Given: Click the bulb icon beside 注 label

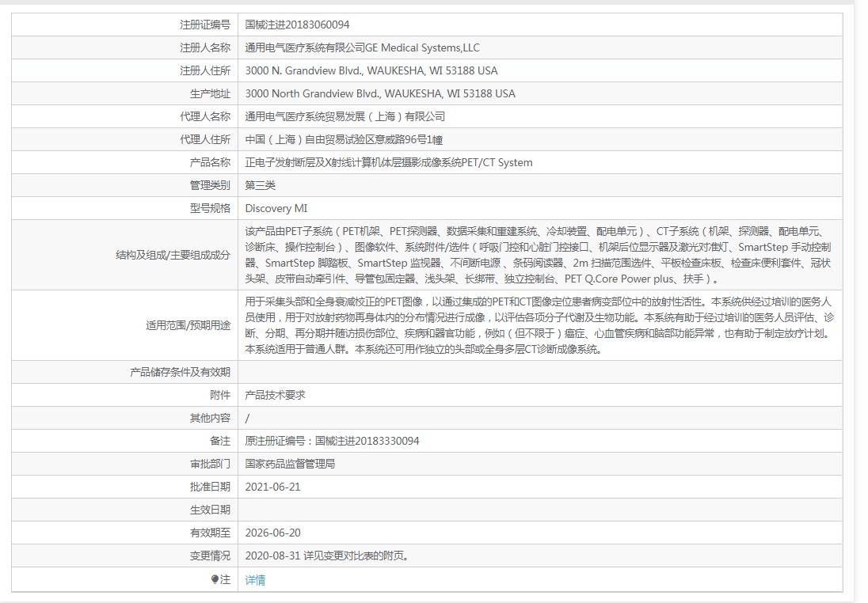Looking at the screenshot, I should [215, 579].
